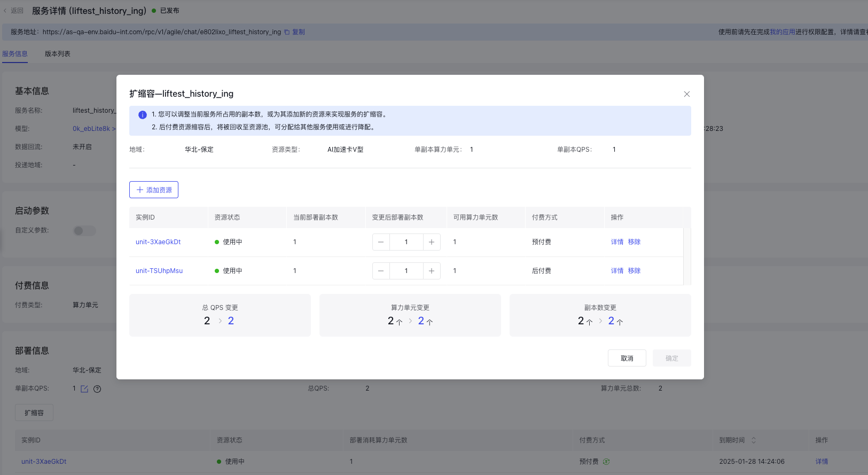
Task: Click the 副本数变更 summary card
Action: pos(600,315)
